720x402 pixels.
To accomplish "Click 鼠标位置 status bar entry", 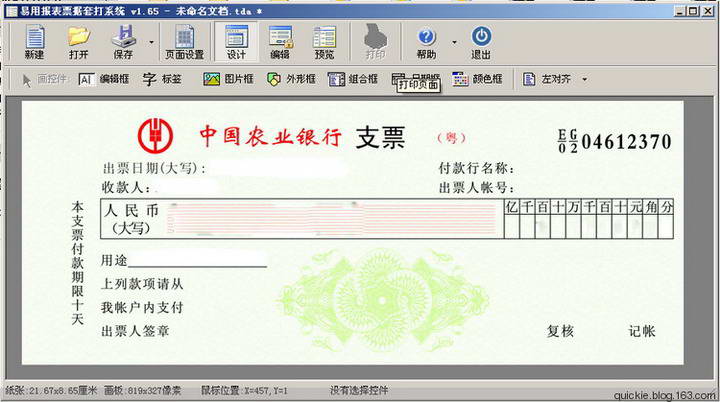I will coord(244,391).
